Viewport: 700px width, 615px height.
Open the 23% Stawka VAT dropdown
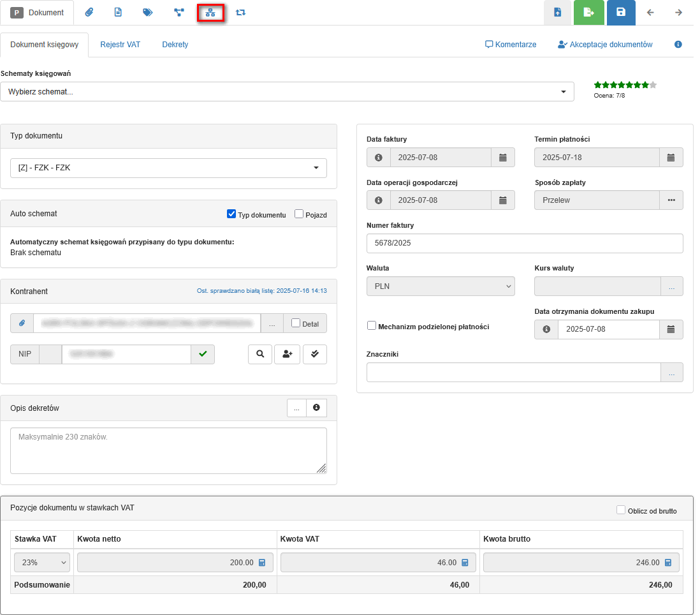coord(41,563)
